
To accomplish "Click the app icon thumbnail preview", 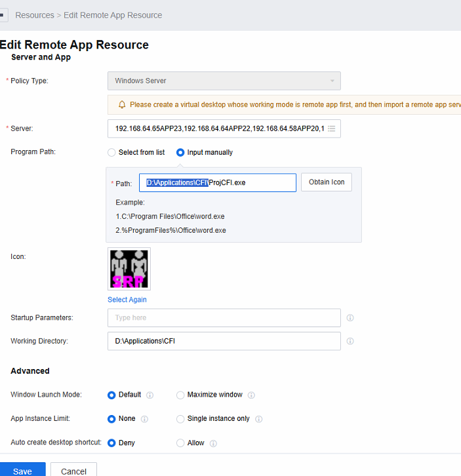I will [129, 269].
